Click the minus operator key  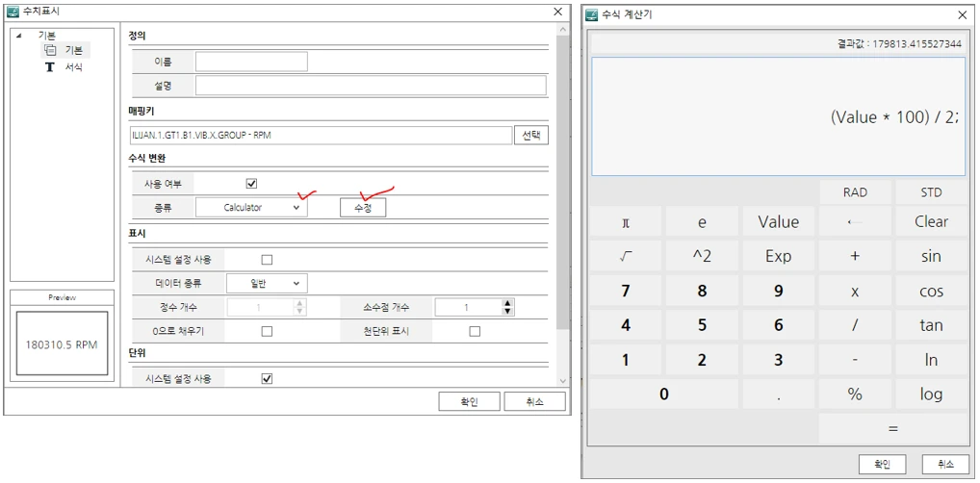855,360
